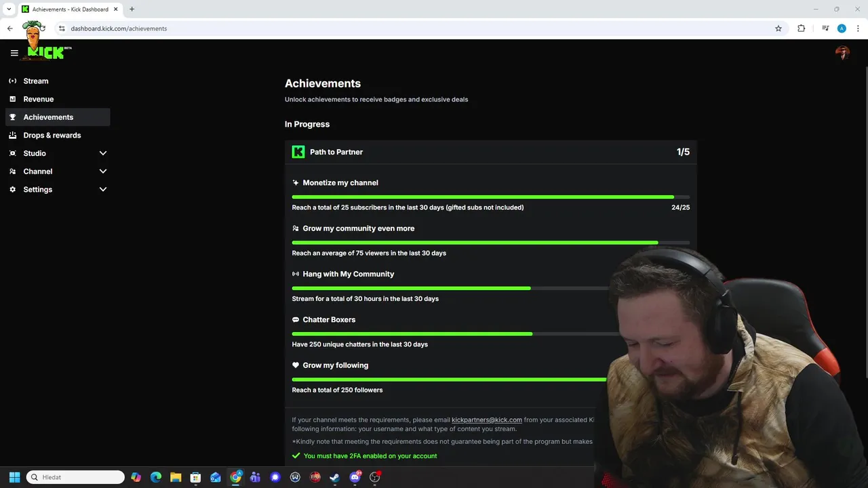Click the heart icon by Grow my following
This screenshot has height=488, width=868.
point(296,365)
